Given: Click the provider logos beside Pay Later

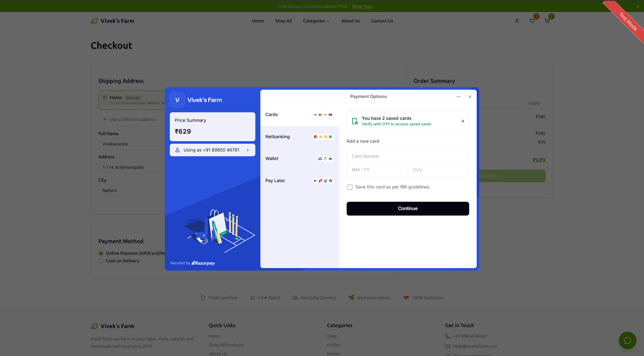Looking at the screenshot, I should pos(323,181).
